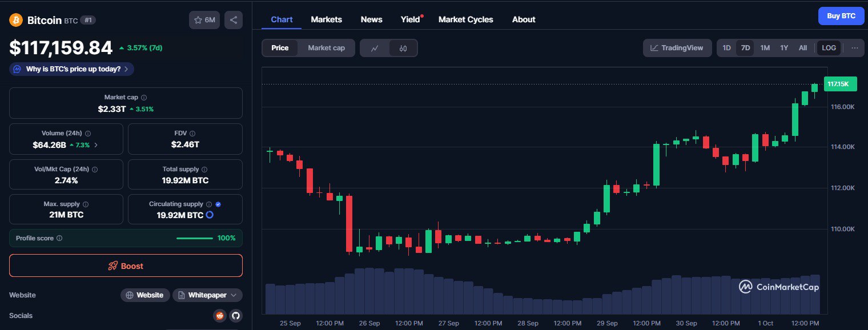
Task: Expand Volume (24h) details chevron
Action: tap(96, 145)
